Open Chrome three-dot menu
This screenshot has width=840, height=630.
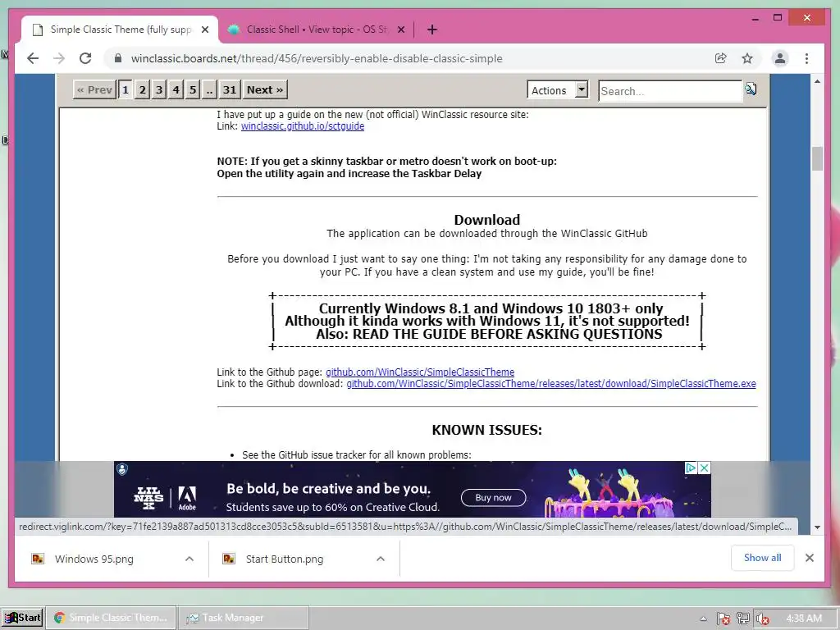pyautogui.click(x=807, y=58)
